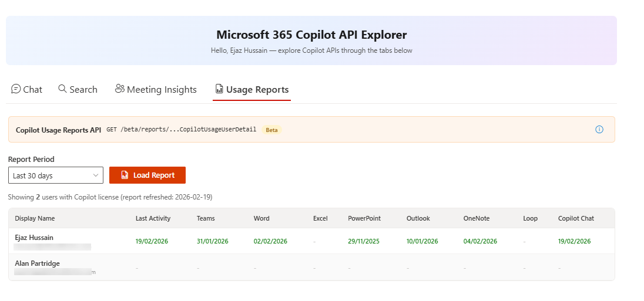The width and height of the screenshot is (644, 301).
Task: Open the Report Period dropdown
Action: pos(56,175)
